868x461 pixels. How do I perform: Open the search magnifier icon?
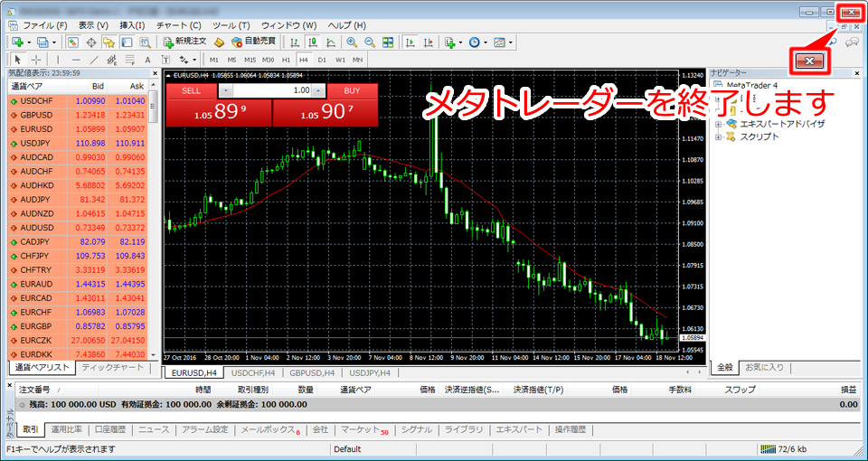coord(833,42)
